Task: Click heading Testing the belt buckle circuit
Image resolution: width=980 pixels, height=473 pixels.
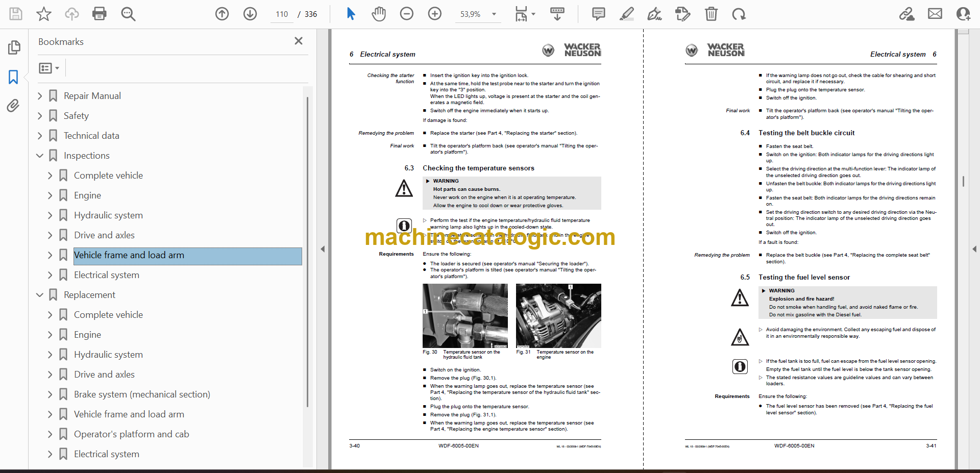Action: [x=806, y=133]
